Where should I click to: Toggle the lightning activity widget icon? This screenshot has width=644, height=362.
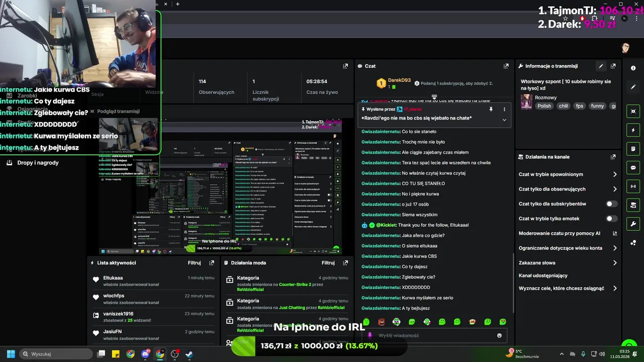pos(633,130)
